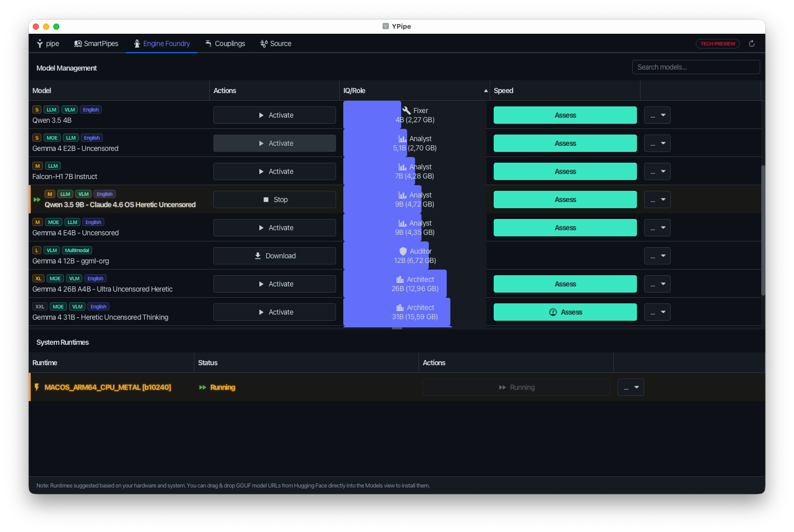Open the options dropdown for Gemma 4 E4B
Viewport: 794px width, 532px height.
[657, 228]
